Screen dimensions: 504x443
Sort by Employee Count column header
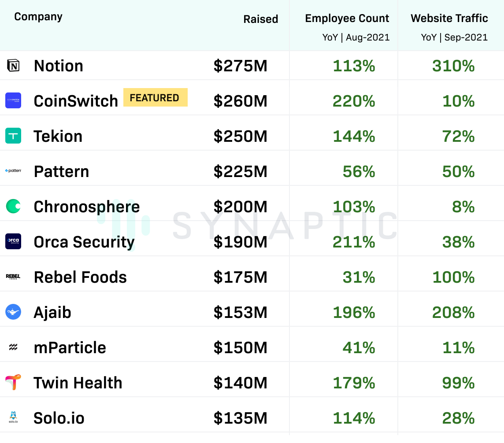point(347,18)
